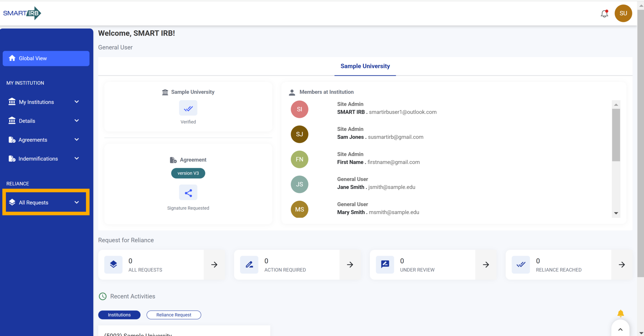Go to Global View in sidebar

click(x=46, y=58)
